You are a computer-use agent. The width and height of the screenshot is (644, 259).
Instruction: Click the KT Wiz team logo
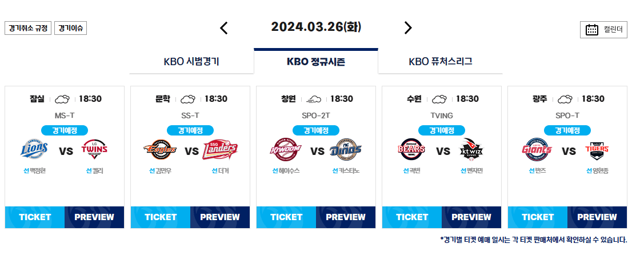coord(471,151)
